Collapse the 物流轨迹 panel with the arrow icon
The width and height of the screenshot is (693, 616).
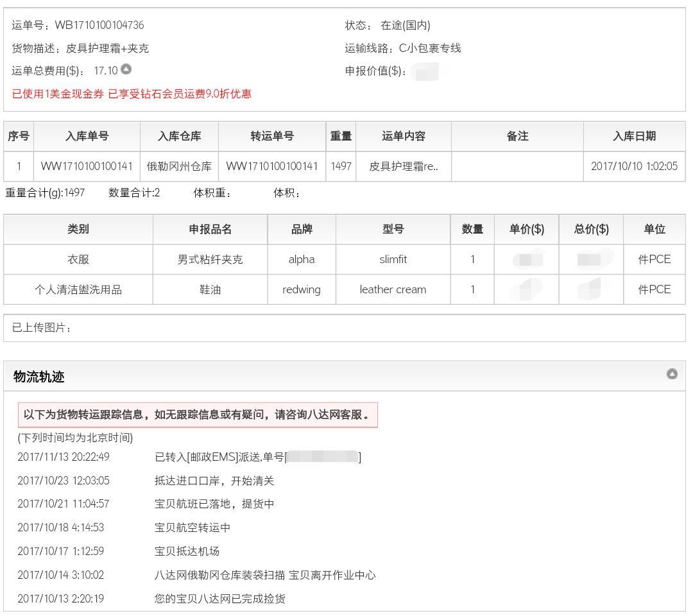point(672,373)
